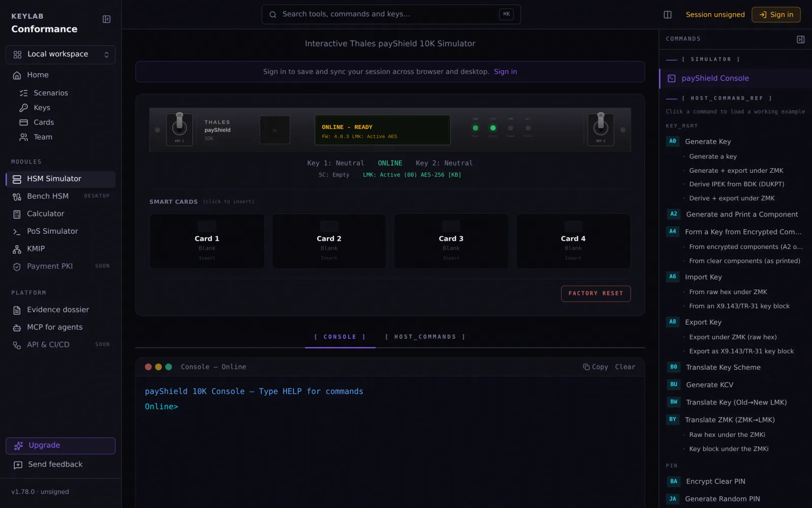Screen dimensions: 812x508
Task: Select 'From raw hex under ZMK'
Action: [728, 292]
